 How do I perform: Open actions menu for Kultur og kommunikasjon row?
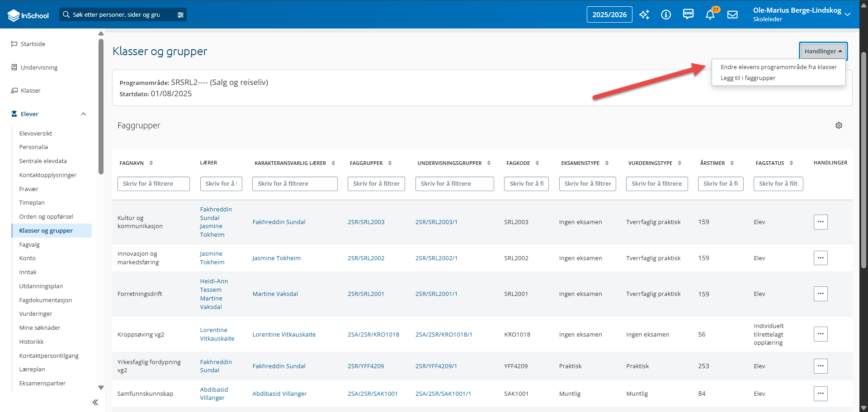821,222
